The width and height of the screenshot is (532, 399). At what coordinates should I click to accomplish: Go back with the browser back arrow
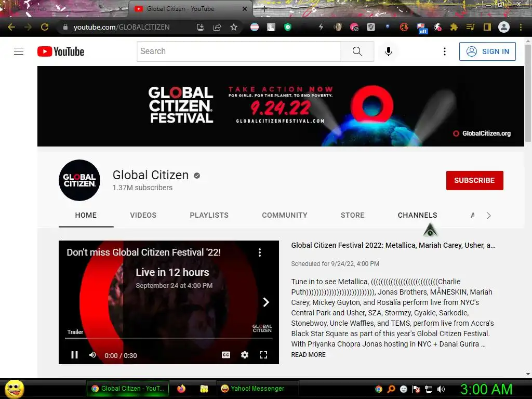pos(11,27)
